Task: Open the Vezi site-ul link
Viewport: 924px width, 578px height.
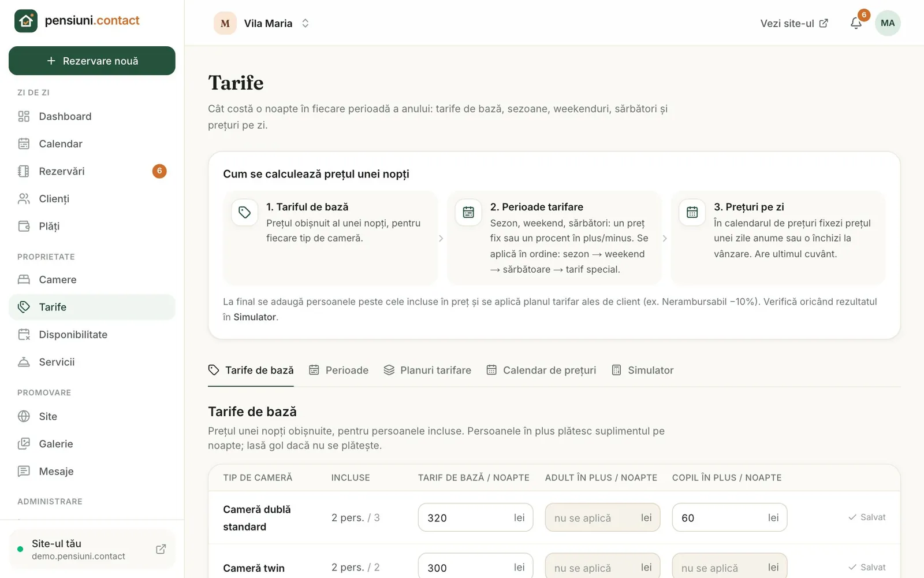Action: [x=794, y=23]
